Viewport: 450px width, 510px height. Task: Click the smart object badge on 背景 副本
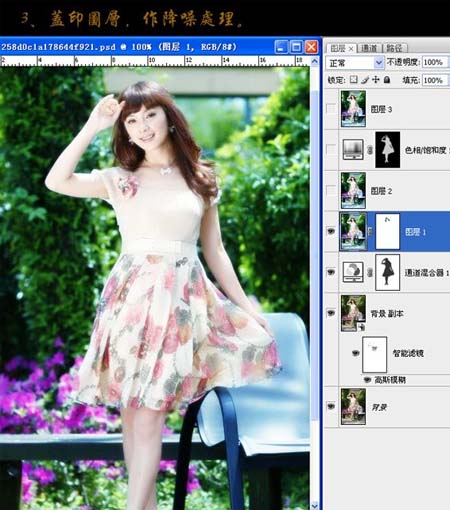coord(362,328)
